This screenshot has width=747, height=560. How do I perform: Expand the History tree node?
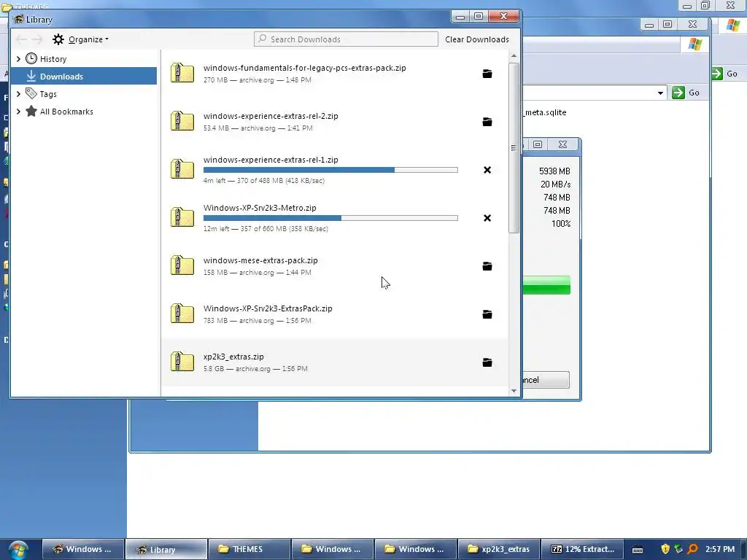click(18, 58)
